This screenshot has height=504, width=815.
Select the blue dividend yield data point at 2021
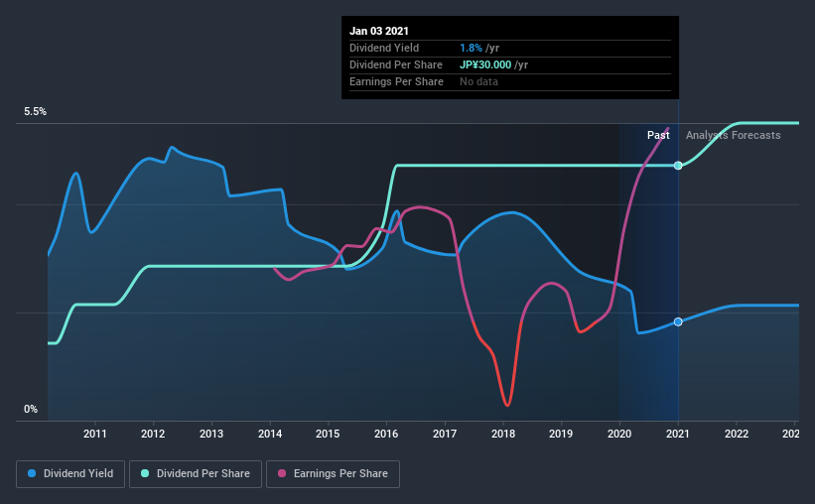678,322
